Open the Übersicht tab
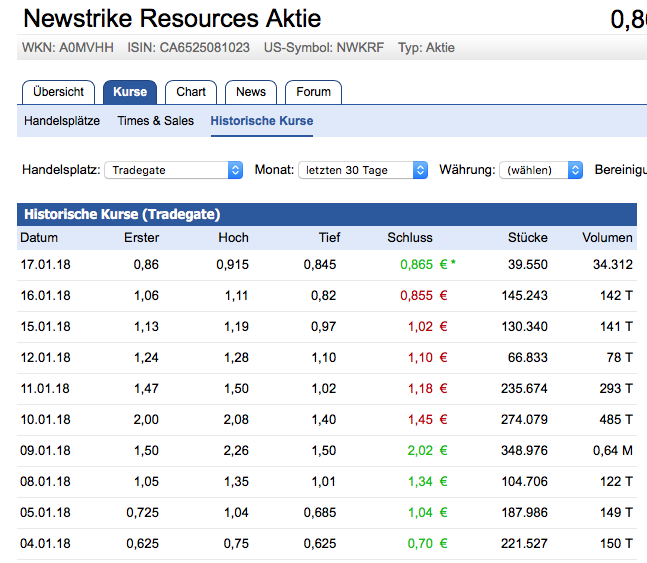Screen dimensions: 647x563 (x=58, y=92)
